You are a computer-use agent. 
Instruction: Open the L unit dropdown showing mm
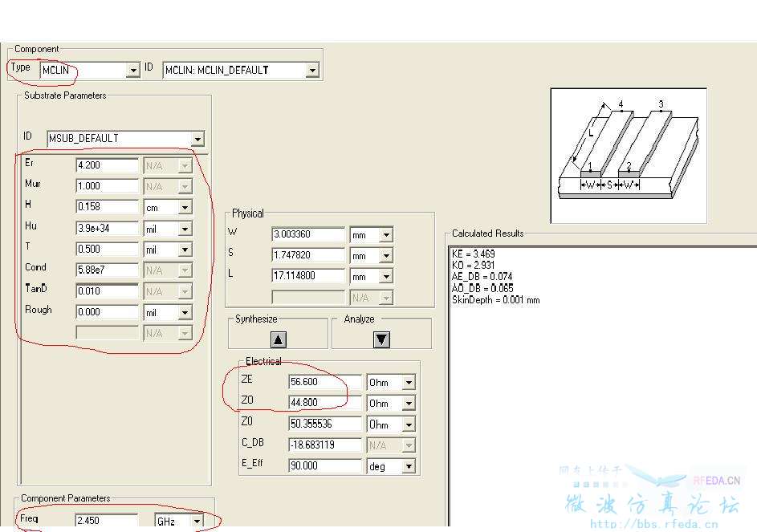point(386,277)
